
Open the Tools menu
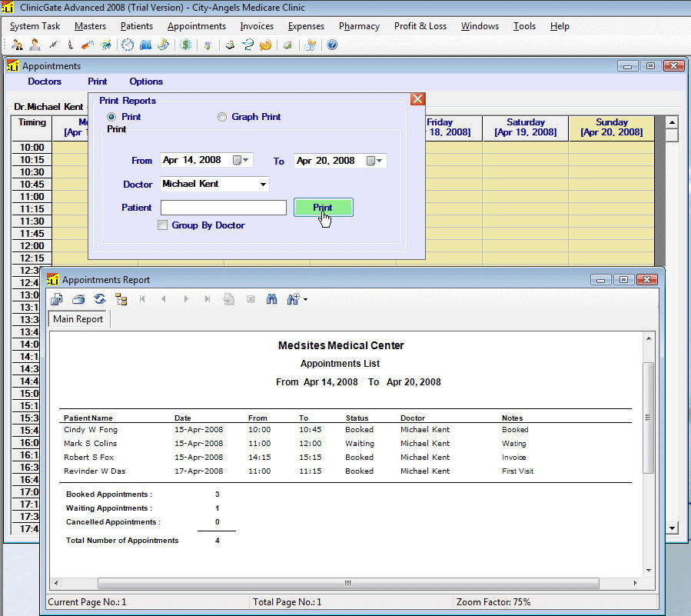pyautogui.click(x=524, y=26)
